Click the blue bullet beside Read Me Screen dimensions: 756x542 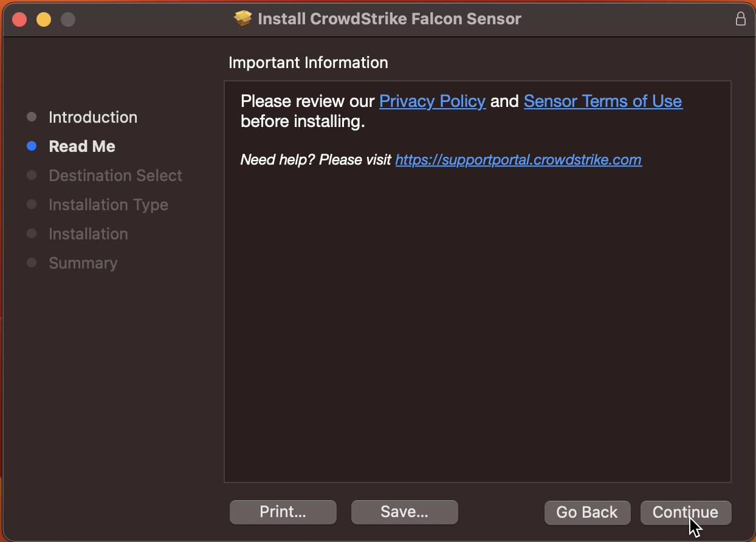(32, 146)
